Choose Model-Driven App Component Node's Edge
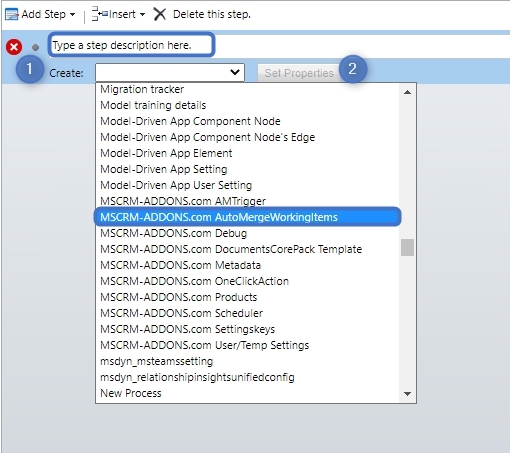Image resolution: width=510 pixels, height=453 pixels. tap(247, 137)
